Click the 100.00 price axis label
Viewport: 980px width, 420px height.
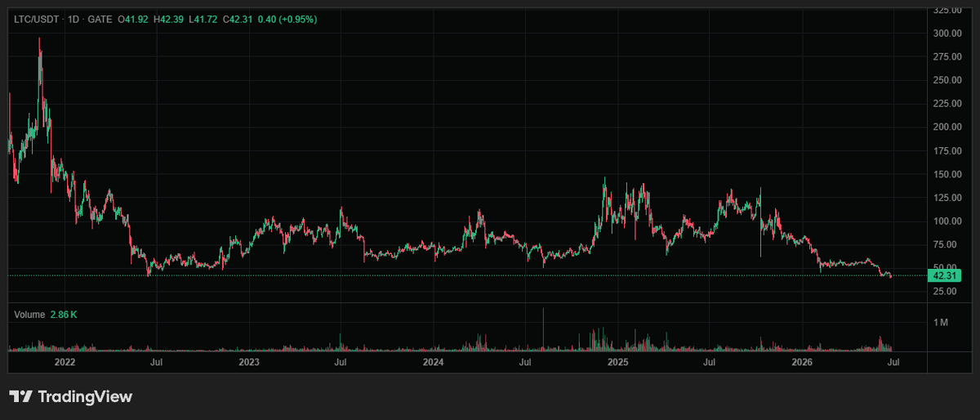tap(947, 221)
